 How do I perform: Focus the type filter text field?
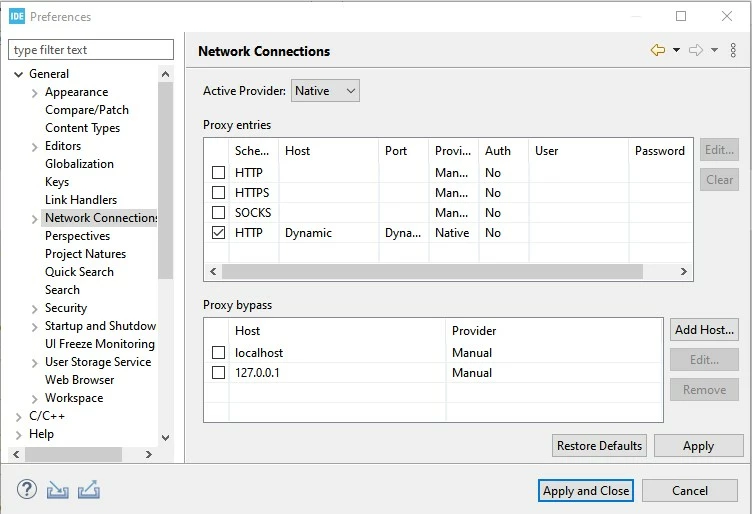coord(91,50)
